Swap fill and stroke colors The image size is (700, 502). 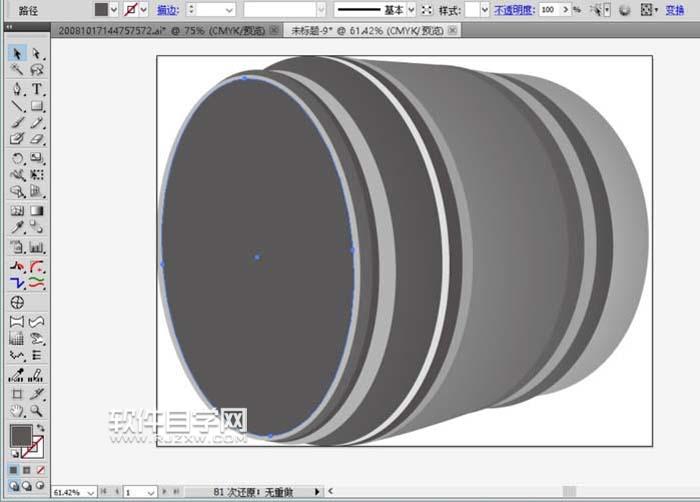tap(41, 428)
